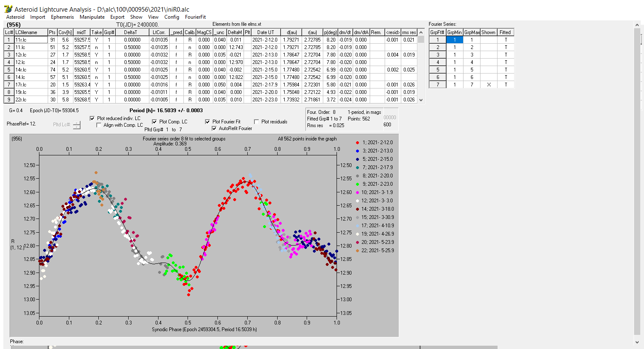Click DeltaM value 12.743 in row 2
Image resolution: width=644 pixels, height=349 pixels.
coord(235,47)
